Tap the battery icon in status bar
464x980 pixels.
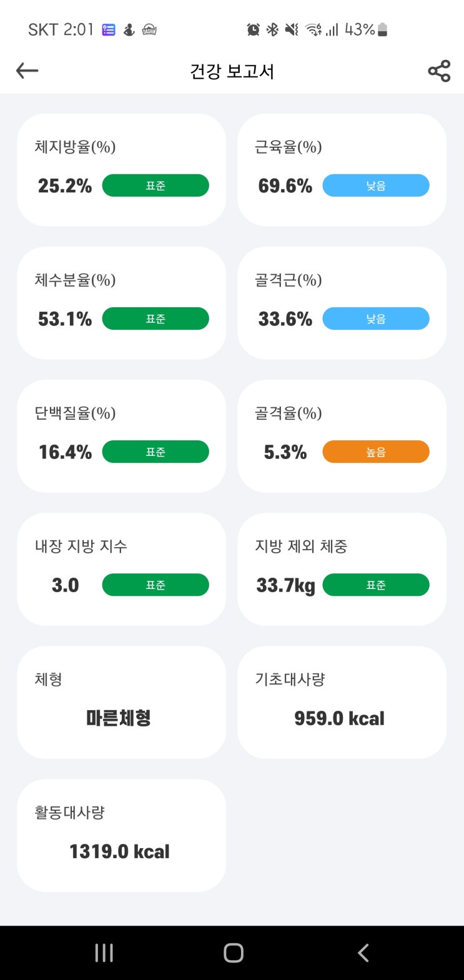pyautogui.click(x=383, y=29)
